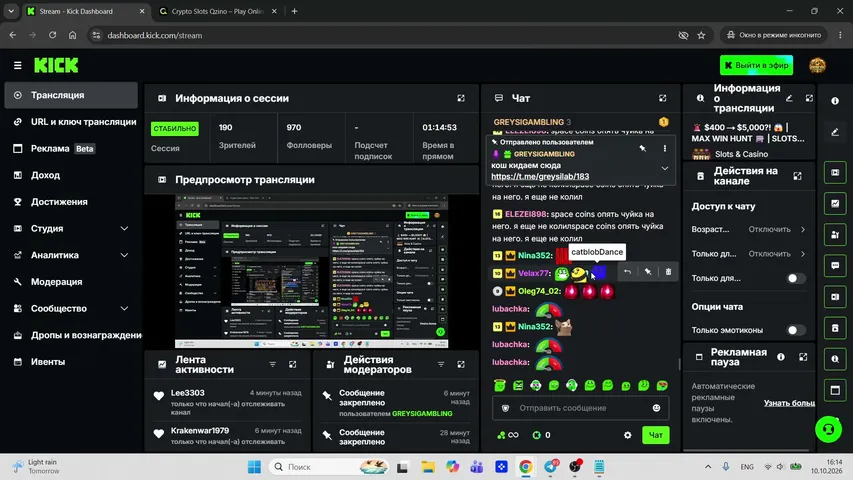Viewport: 853px width, 480px height.
Task: Open 'Узнать больше' link in ad break
Action: (789, 403)
